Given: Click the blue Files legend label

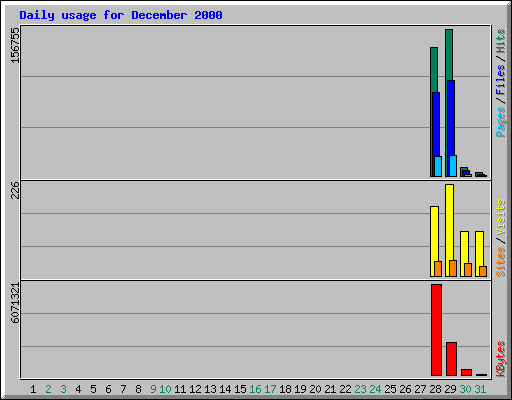Looking at the screenshot, I should [501, 80].
